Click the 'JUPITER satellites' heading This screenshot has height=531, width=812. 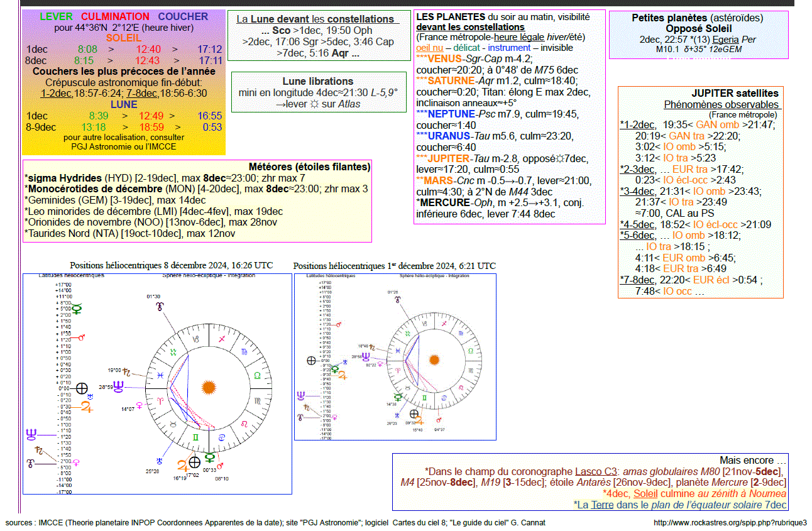[735, 93]
